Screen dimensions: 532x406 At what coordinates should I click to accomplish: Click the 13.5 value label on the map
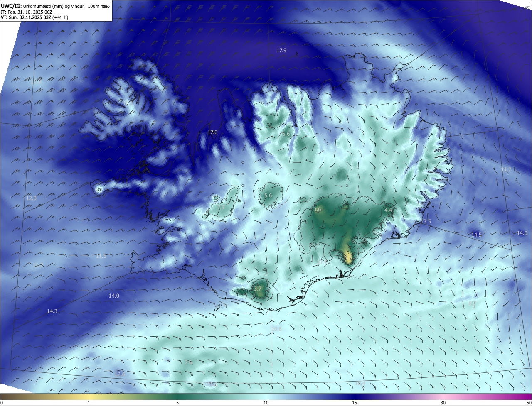426,222
